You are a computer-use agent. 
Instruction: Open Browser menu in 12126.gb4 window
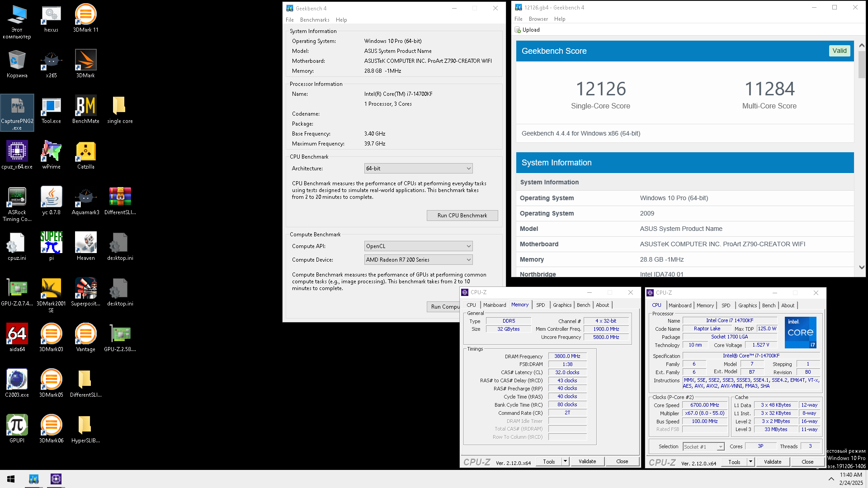pyautogui.click(x=538, y=19)
